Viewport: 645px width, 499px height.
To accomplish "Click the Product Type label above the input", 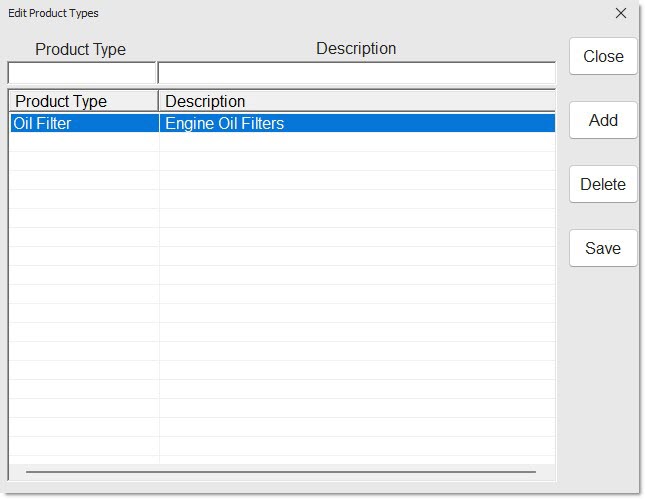I will pyautogui.click(x=81, y=49).
